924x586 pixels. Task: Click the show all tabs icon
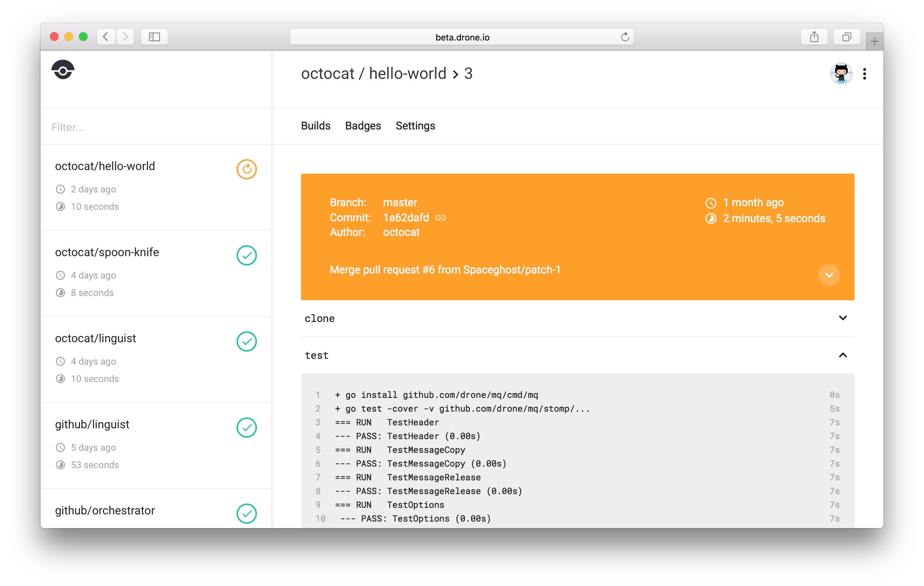pyautogui.click(x=847, y=37)
